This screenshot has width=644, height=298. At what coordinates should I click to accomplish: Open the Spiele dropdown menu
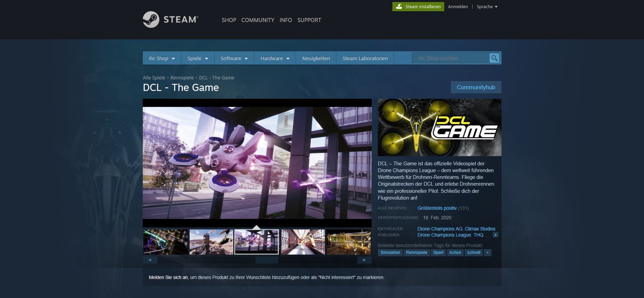(x=198, y=58)
